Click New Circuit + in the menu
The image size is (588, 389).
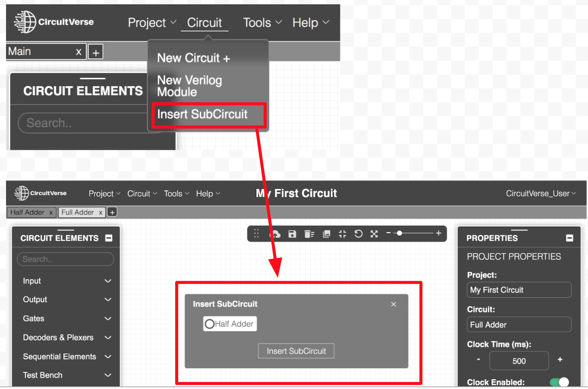[193, 58]
